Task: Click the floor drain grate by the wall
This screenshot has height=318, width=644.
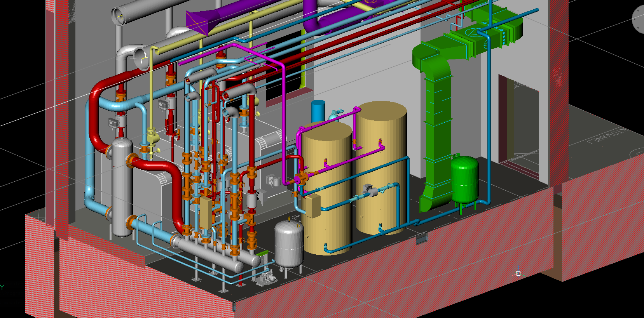Action: 421,238
